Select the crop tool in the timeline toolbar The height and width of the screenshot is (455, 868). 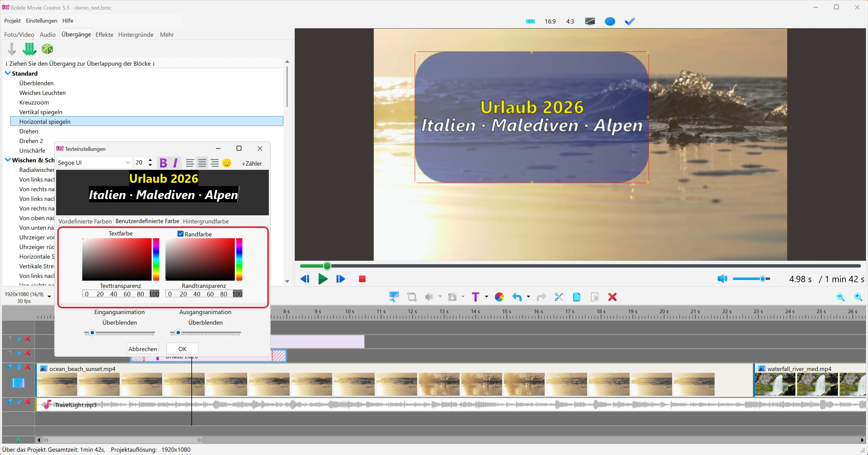(x=412, y=297)
